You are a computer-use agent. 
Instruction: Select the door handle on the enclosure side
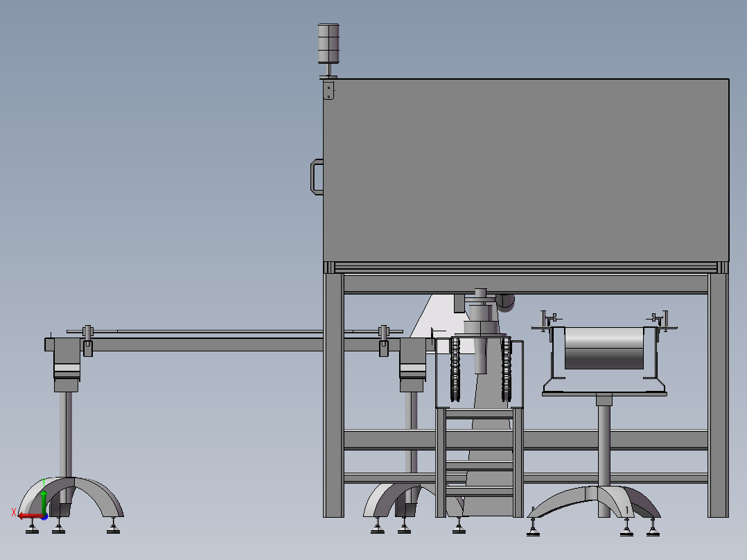click(x=317, y=177)
